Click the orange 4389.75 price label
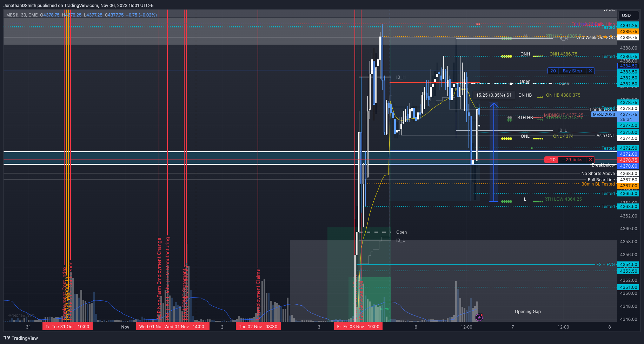644x344 pixels. 629,31
